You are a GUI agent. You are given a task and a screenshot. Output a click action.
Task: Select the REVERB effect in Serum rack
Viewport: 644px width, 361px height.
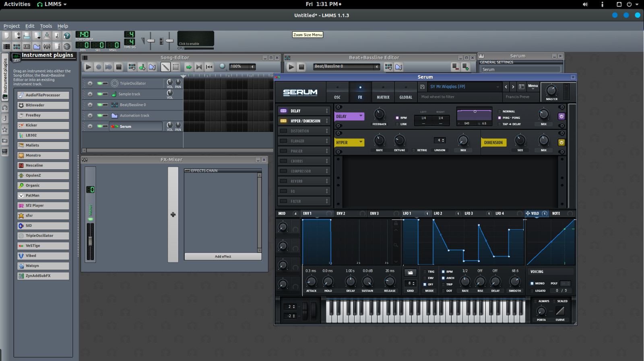pyautogui.click(x=304, y=181)
